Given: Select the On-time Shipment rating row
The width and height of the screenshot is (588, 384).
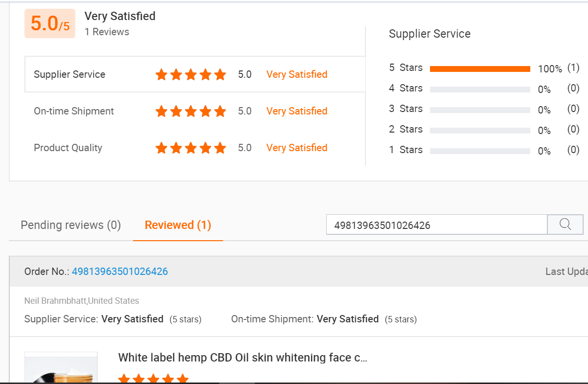Looking at the screenshot, I should [x=195, y=111].
